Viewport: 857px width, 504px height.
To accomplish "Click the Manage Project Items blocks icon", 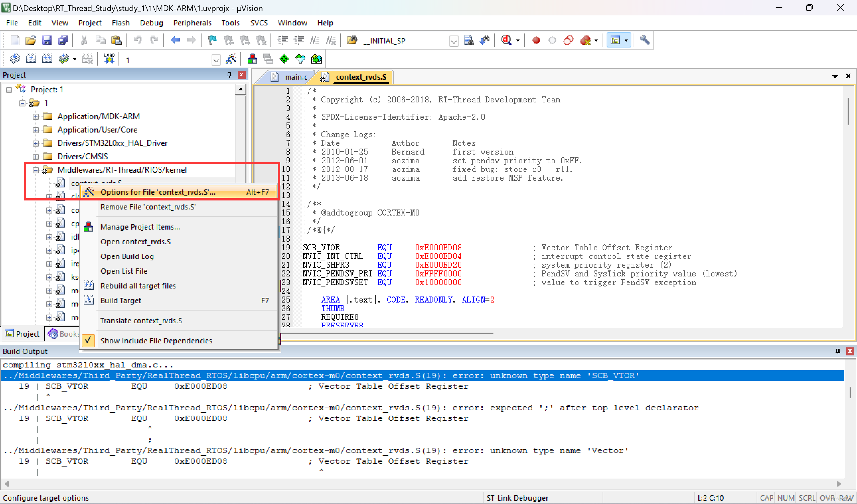I will [252, 59].
